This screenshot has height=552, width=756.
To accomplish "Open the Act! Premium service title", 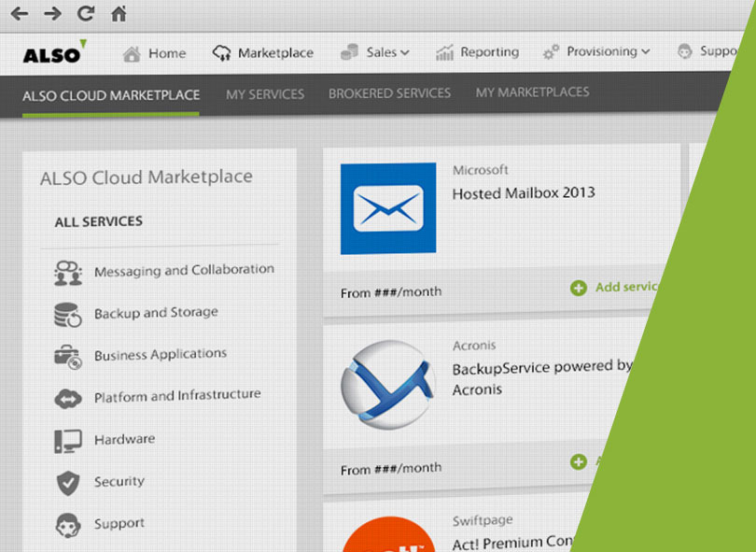I will pyautogui.click(x=513, y=543).
